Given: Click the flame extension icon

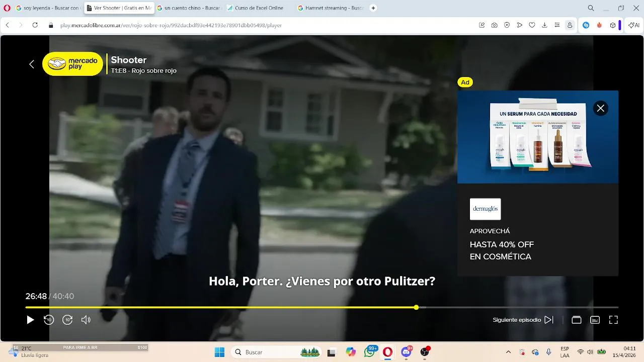Looking at the screenshot, I should pyautogui.click(x=599, y=25).
